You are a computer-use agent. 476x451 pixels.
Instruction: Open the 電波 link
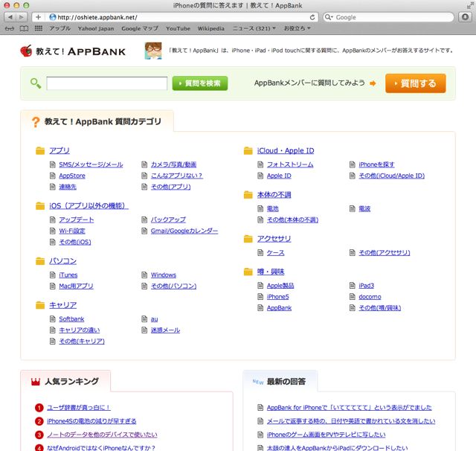coord(364,208)
